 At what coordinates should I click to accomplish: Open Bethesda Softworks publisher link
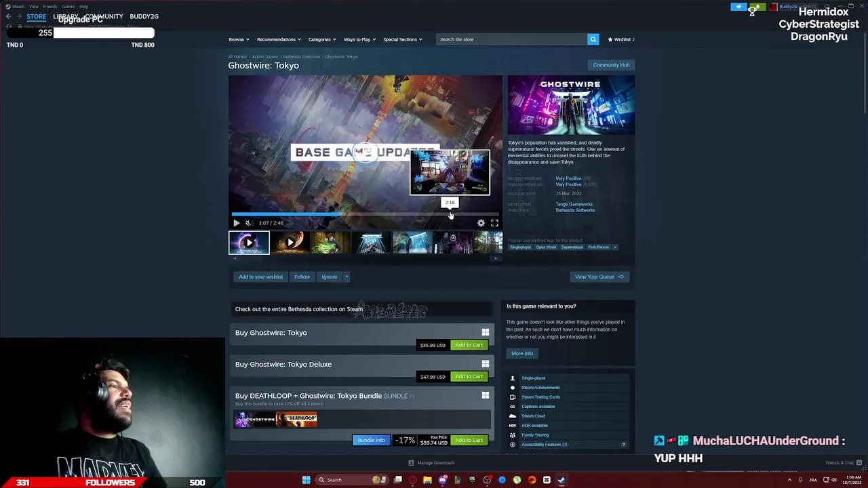(576, 210)
